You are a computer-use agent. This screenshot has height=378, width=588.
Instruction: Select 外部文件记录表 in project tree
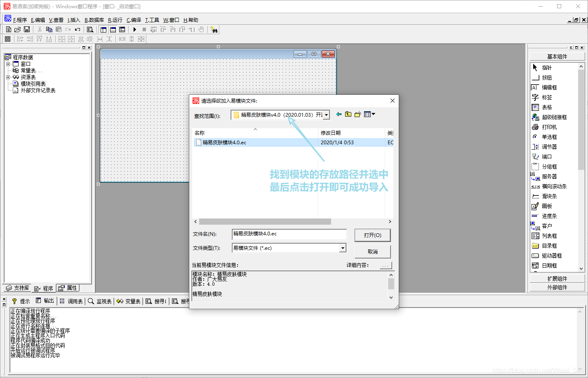(38, 90)
